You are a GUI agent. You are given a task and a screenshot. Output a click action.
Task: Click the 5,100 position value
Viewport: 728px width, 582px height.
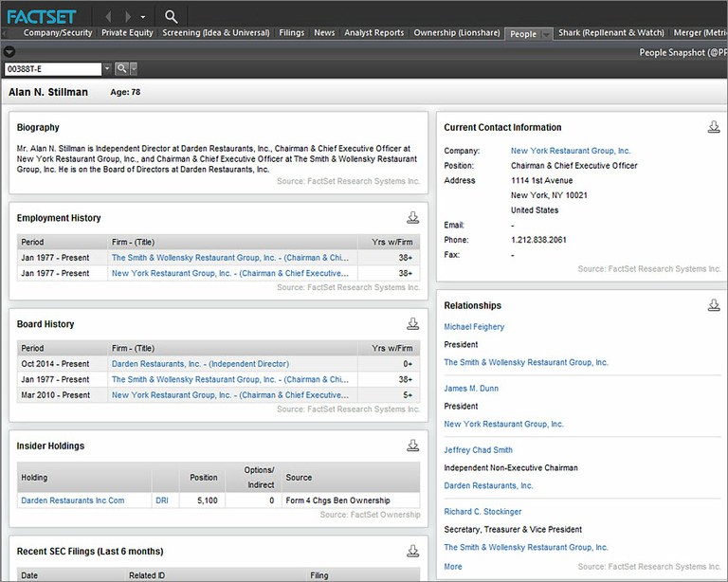tap(208, 500)
